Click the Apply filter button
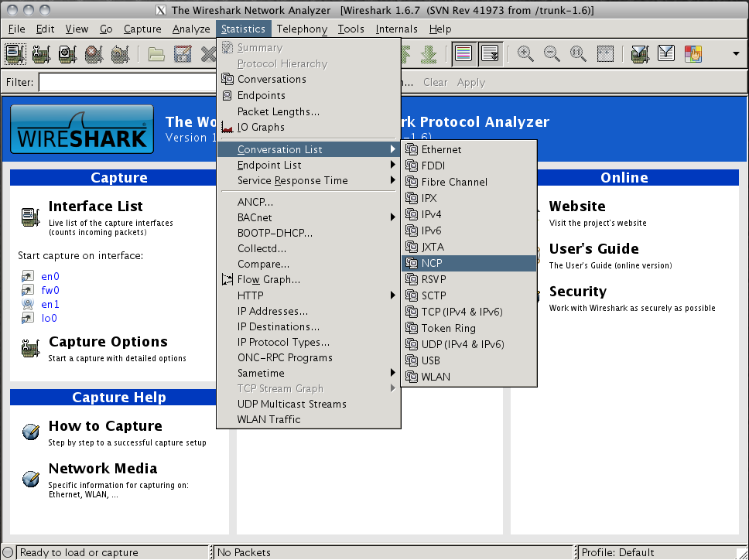This screenshot has height=560, width=749. [471, 82]
